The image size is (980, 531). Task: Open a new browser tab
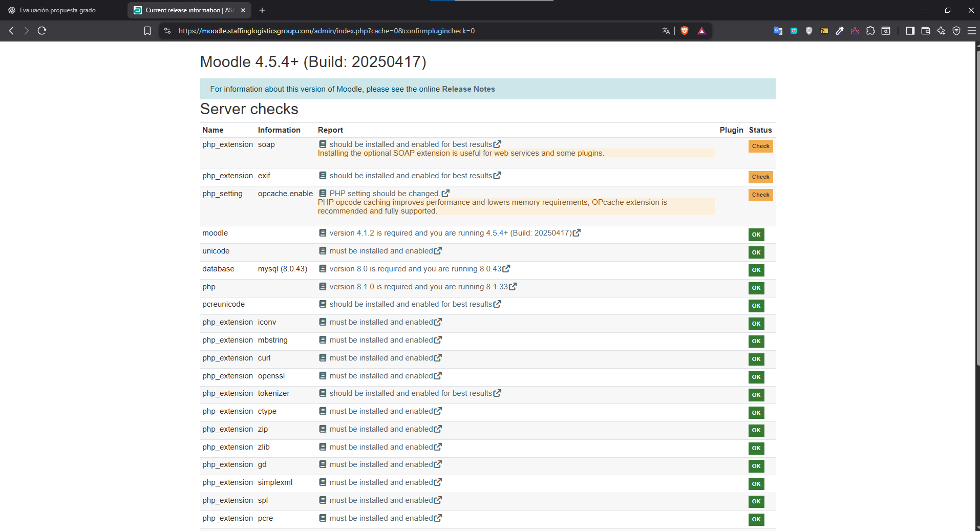pyautogui.click(x=262, y=10)
